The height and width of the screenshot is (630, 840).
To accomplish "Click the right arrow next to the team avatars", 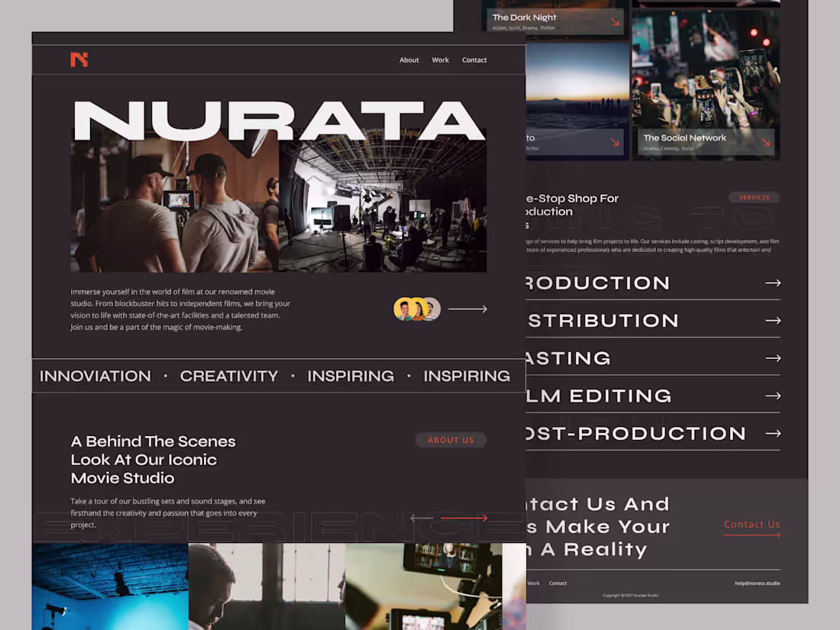I will click(x=467, y=309).
